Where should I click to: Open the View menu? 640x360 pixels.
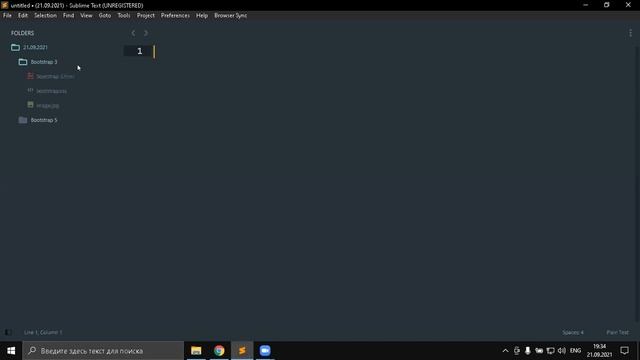tap(86, 16)
